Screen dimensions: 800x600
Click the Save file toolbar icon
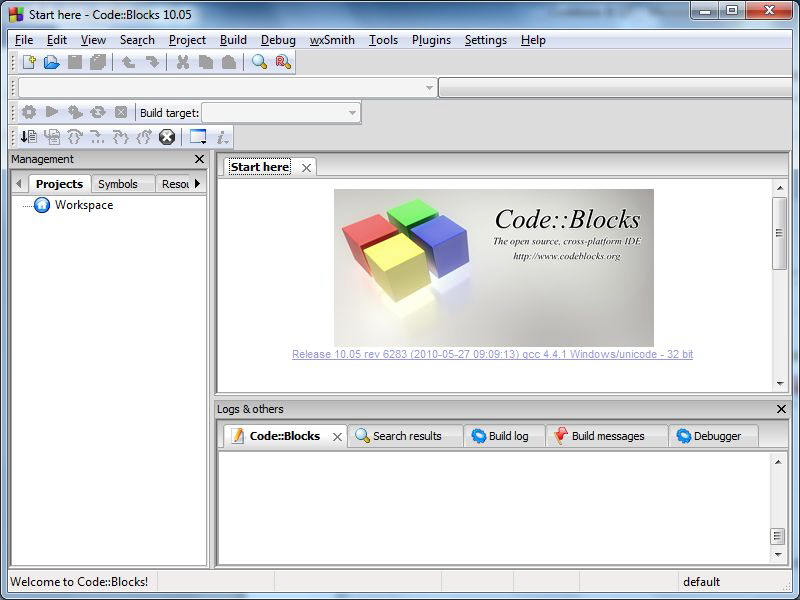point(75,62)
